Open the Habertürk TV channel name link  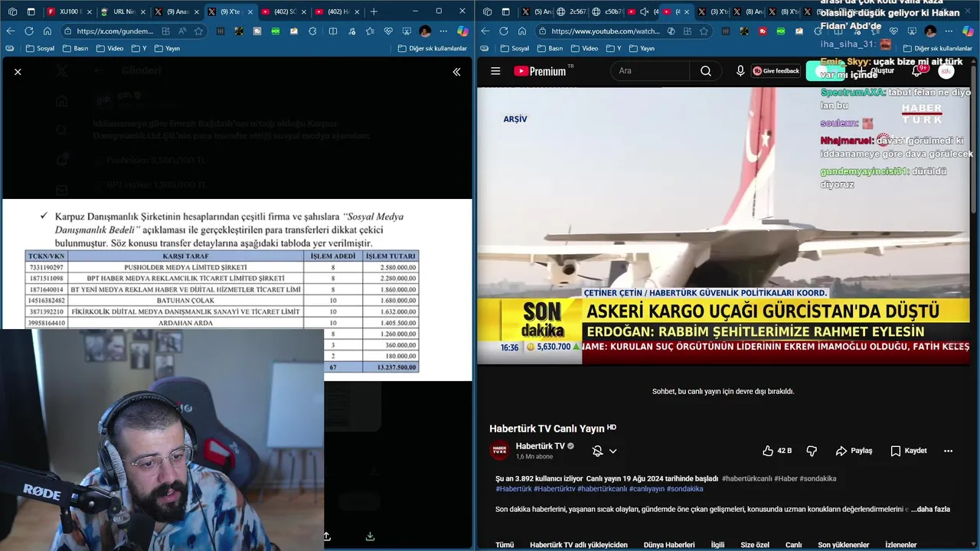tap(541, 446)
